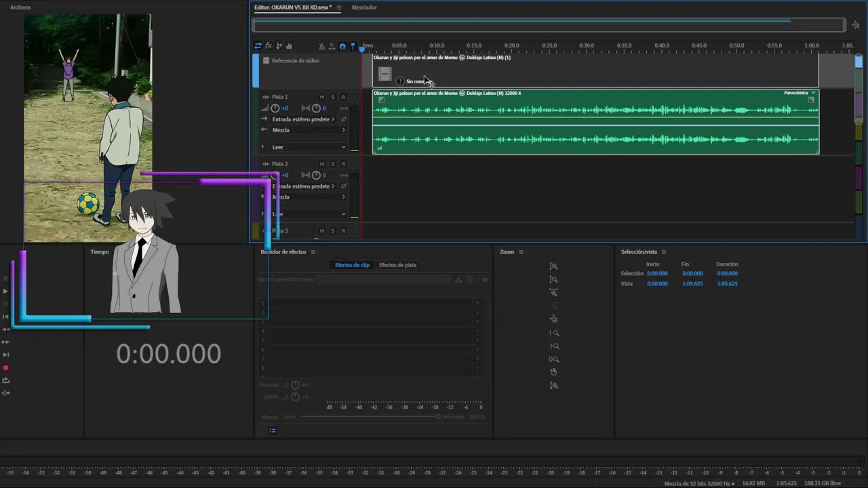Image resolution: width=868 pixels, height=488 pixels.
Task: Click the zoom at in point icon
Action: (554, 333)
